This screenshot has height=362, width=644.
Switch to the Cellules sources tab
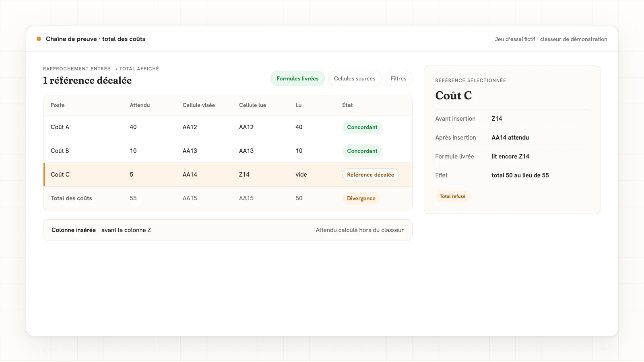click(355, 78)
